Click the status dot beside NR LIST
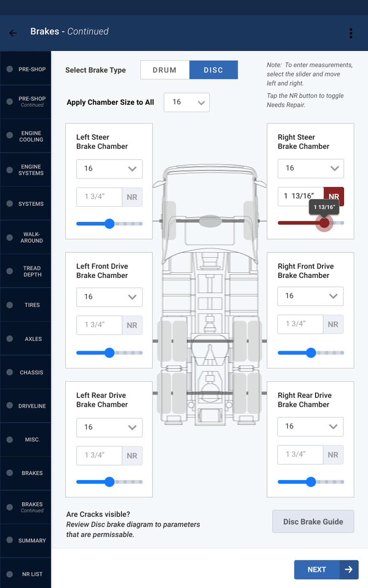Screen dimensions: 368x588 coord(10,574)
